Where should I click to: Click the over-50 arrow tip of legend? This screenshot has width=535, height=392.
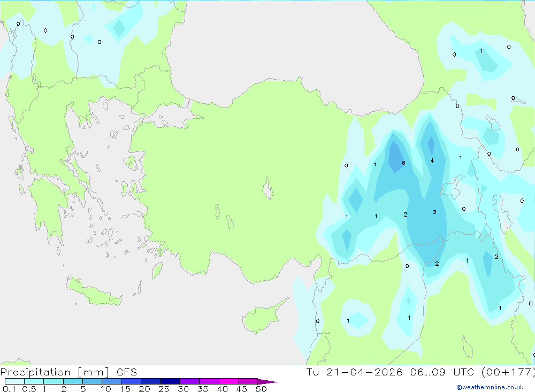(x=267, y=381)
